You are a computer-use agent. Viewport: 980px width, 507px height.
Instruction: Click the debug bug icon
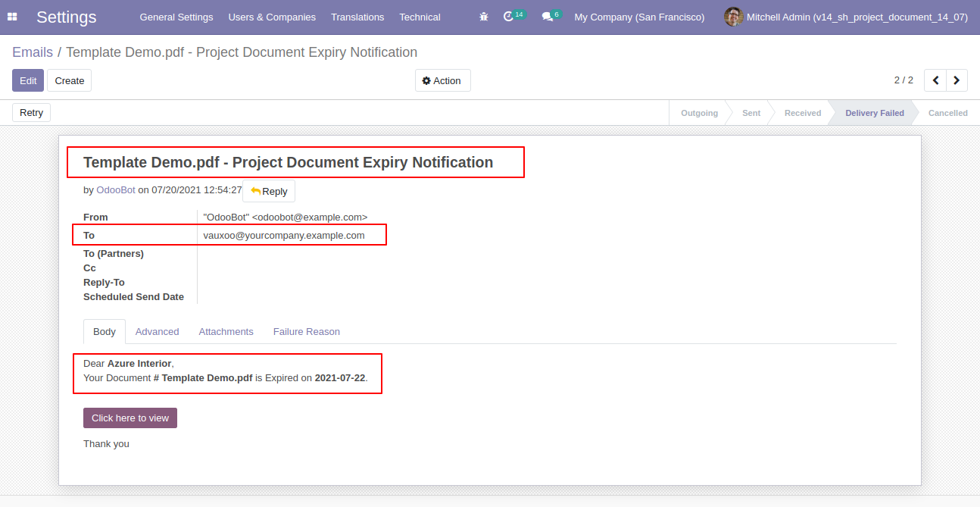click(484, 17)
